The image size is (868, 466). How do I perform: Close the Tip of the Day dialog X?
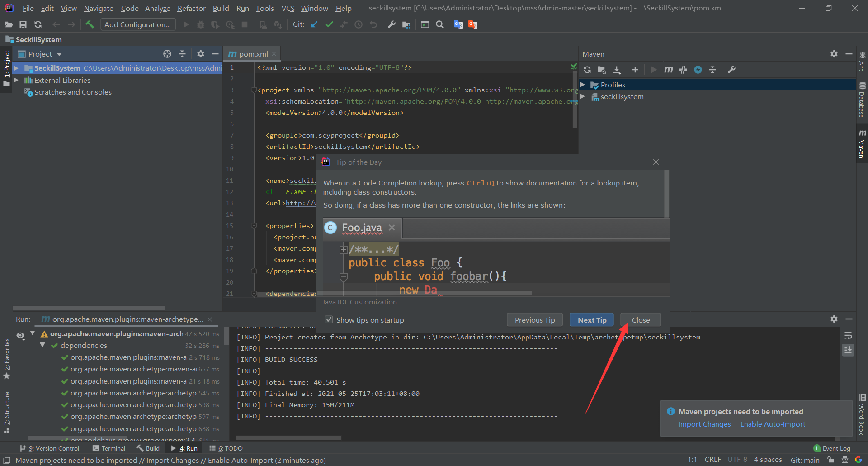click(x=656, y=162)
